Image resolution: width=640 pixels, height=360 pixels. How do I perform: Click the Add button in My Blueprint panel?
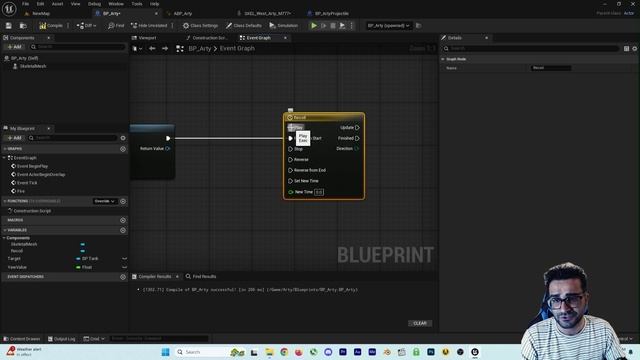14,138
